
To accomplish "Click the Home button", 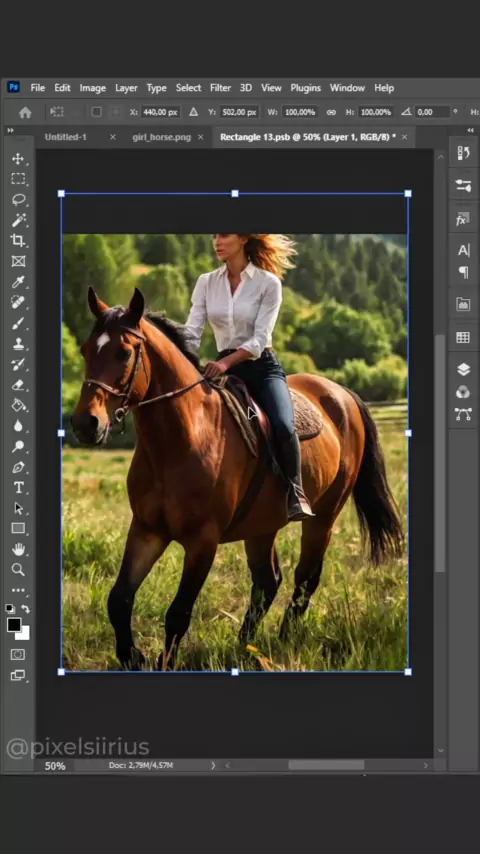I will click(x=25, y=112).
